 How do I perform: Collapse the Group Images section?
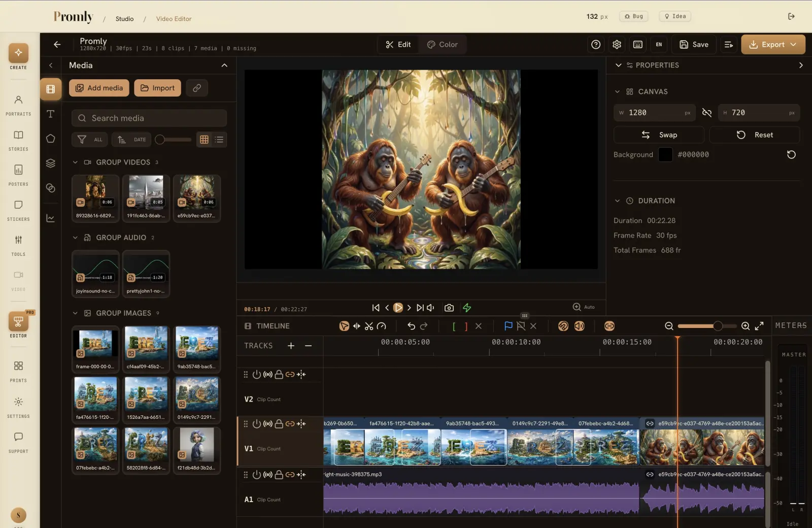tap(75, 313)
